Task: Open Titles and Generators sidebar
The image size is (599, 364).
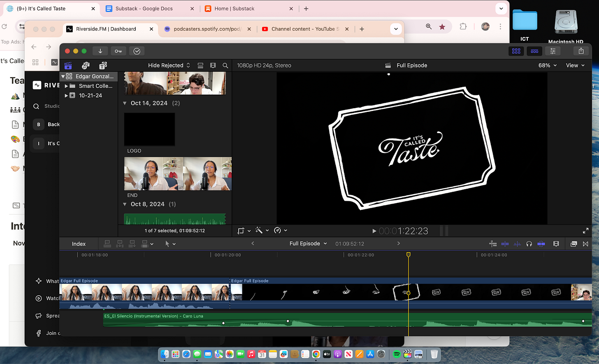Action: (x=103, y=65)
